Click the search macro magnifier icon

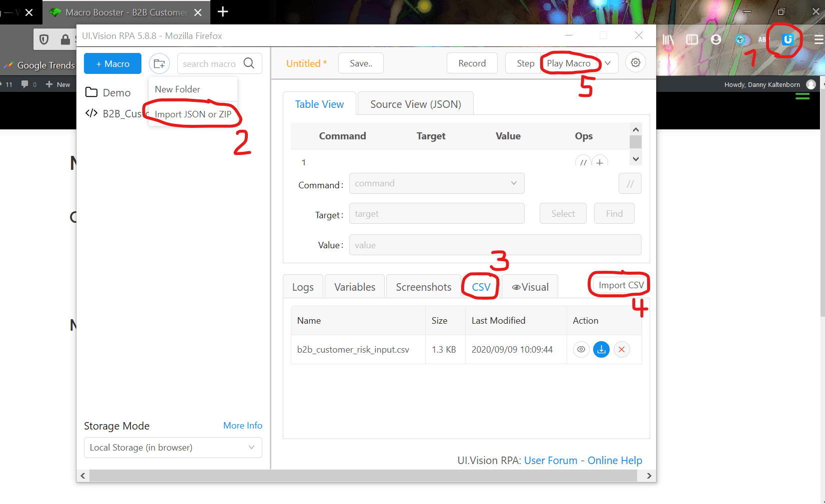pyautogui.click(x=249, y=63)
